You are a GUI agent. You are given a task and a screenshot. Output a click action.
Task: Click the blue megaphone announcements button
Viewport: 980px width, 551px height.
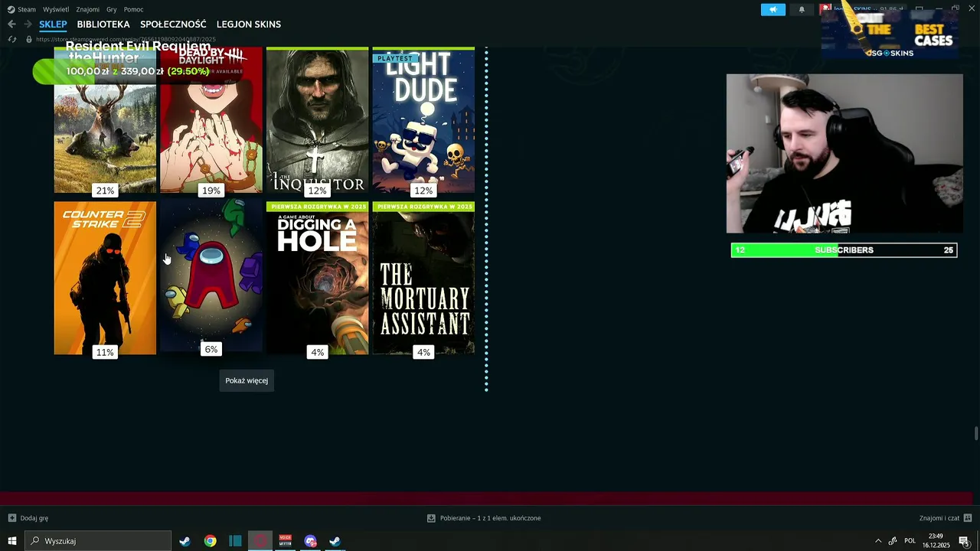pos(773,9)
